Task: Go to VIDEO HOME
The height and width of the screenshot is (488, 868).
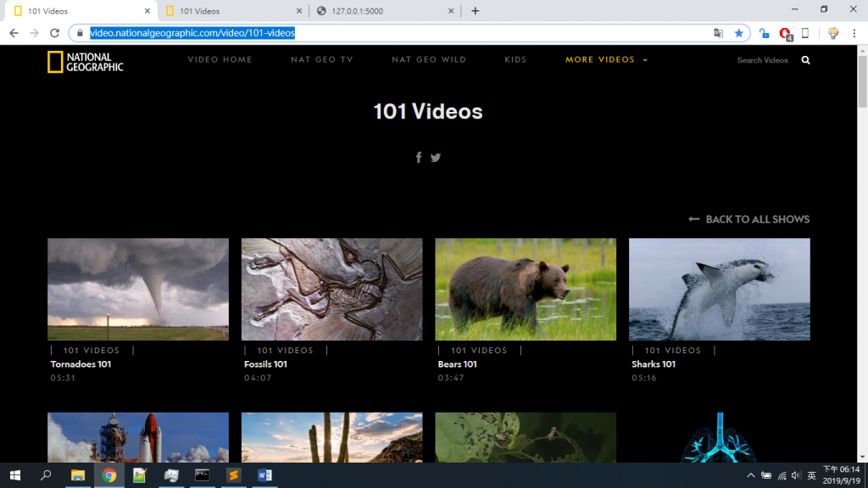Action: pos(220,60)
